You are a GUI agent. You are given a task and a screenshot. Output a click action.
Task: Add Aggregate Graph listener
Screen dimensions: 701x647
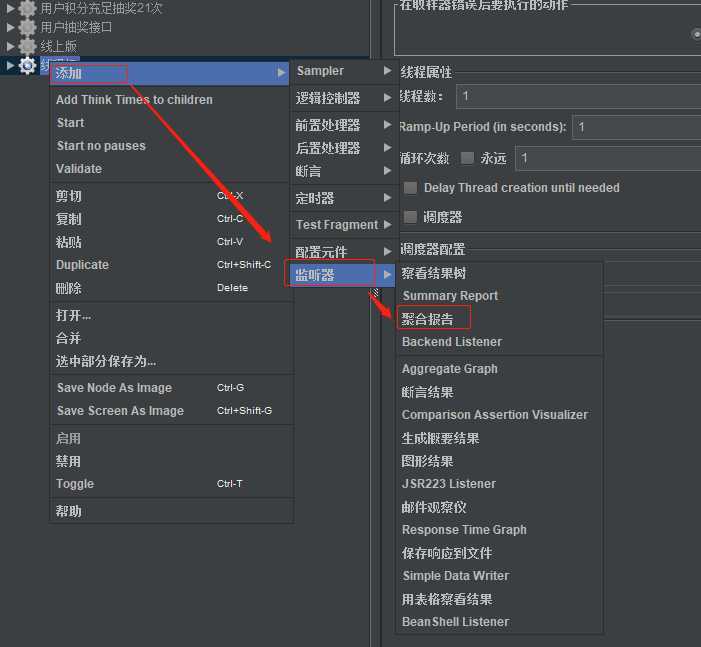pos(499,369)
